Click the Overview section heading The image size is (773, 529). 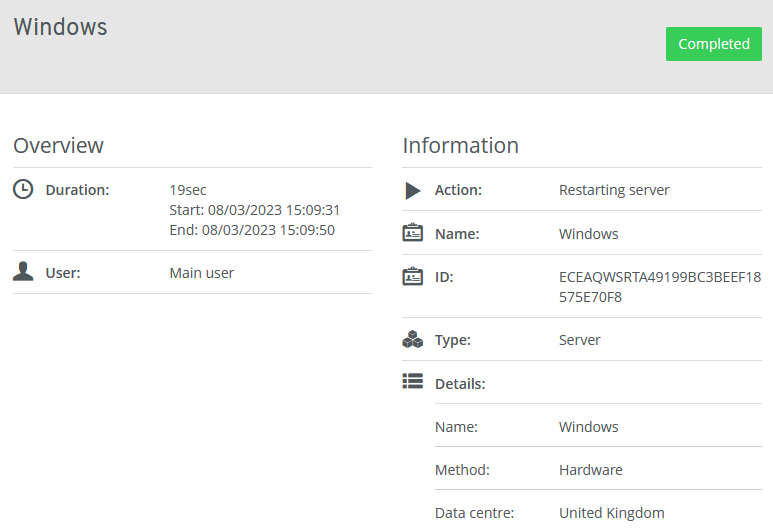58,145
